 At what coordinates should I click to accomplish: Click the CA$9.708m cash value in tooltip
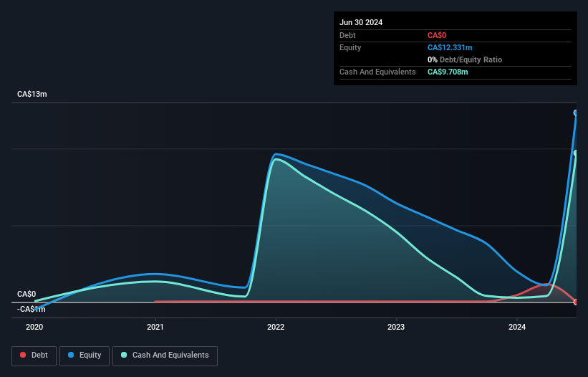pyautogui.click(x=448, y=72)
